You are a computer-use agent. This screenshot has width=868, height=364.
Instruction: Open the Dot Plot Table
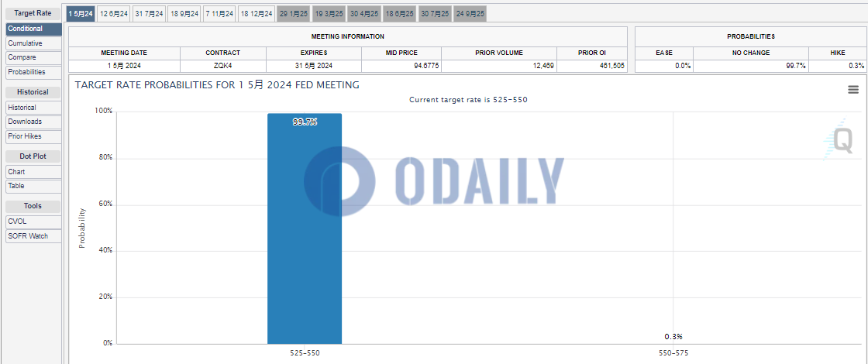point(33,186)
